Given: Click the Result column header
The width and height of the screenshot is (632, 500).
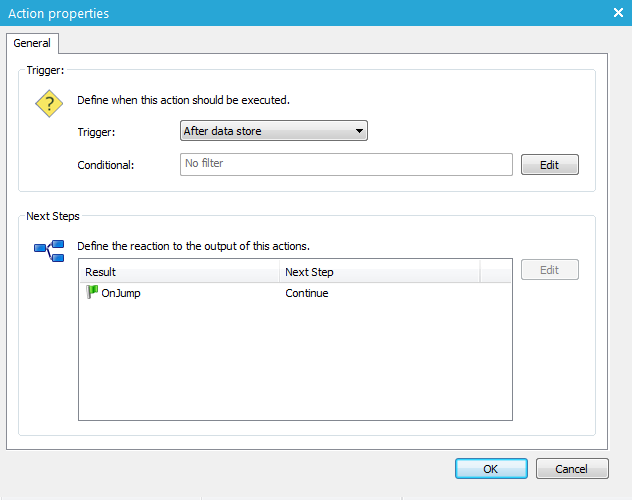Looking at the screenshot, I should 178,272.
